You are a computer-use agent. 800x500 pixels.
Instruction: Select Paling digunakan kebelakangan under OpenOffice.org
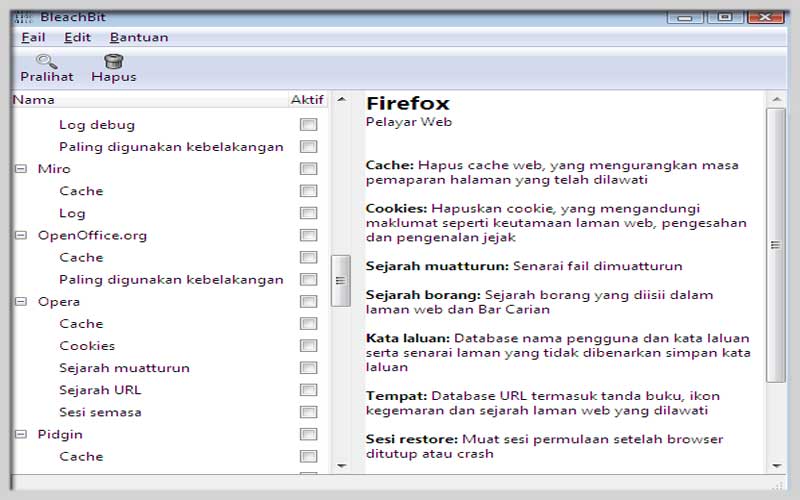click(x=171, y=280)
